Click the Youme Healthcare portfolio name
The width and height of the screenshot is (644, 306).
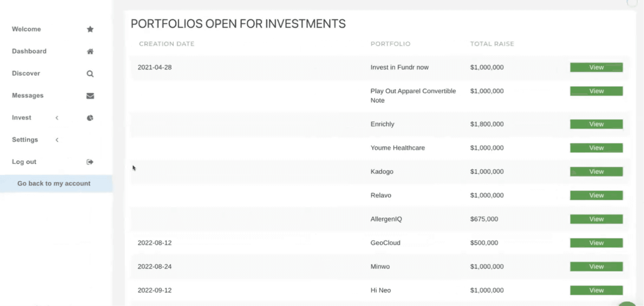[x=398, y=148]
